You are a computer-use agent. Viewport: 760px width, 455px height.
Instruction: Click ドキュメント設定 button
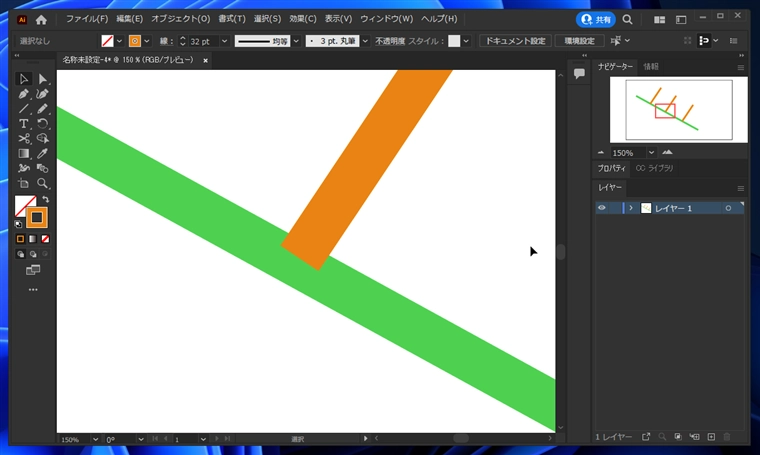[516, 41]
